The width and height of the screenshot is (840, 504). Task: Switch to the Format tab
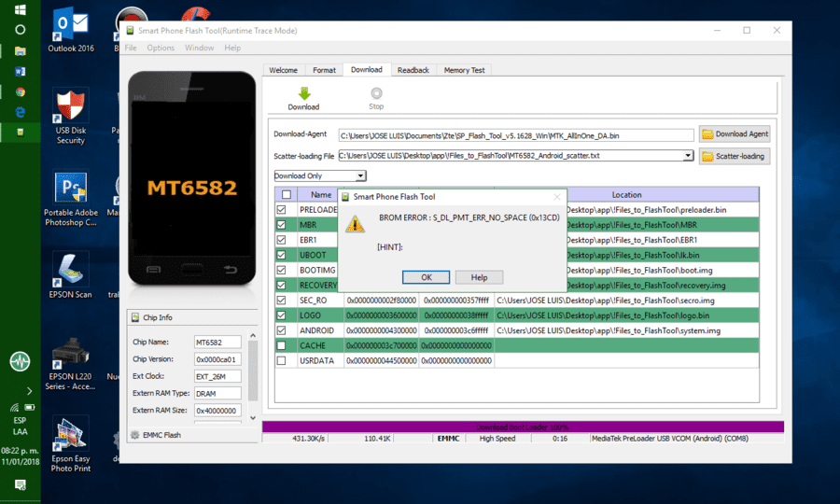point(324,70)
